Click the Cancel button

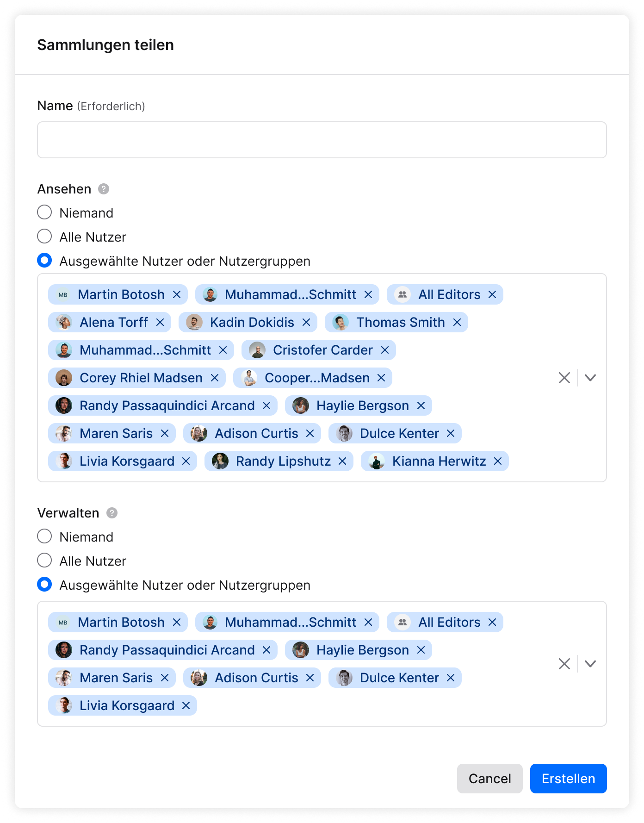tap(490, 779)
